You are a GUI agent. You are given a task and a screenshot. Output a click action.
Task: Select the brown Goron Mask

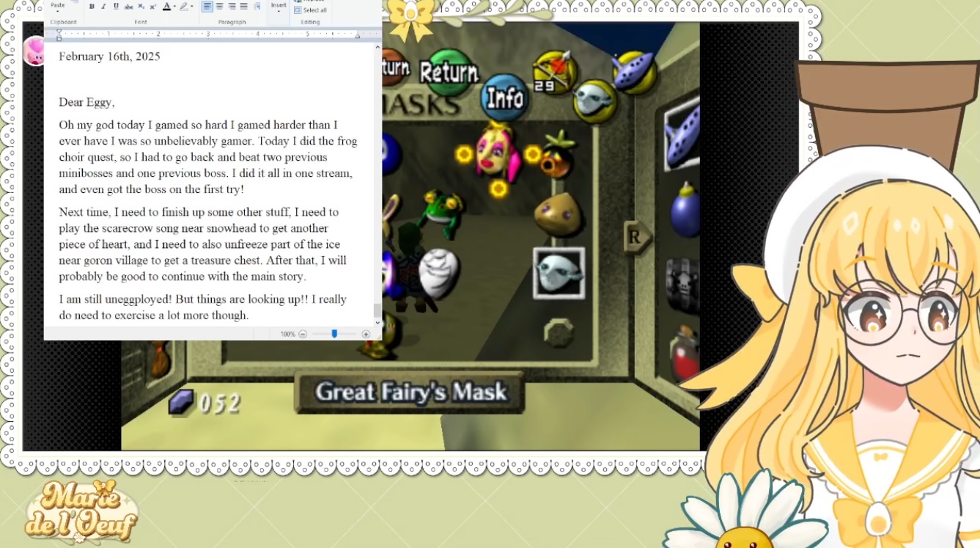coord(557,213)
